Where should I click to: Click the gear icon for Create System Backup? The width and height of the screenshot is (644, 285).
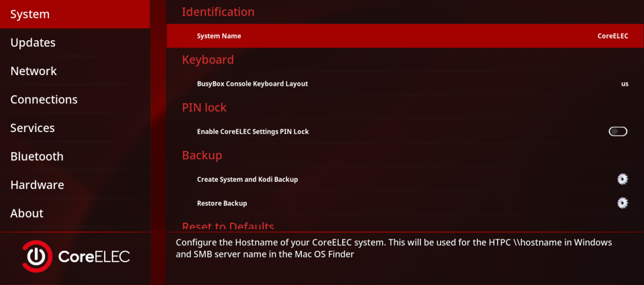click(x=623, y=179)
